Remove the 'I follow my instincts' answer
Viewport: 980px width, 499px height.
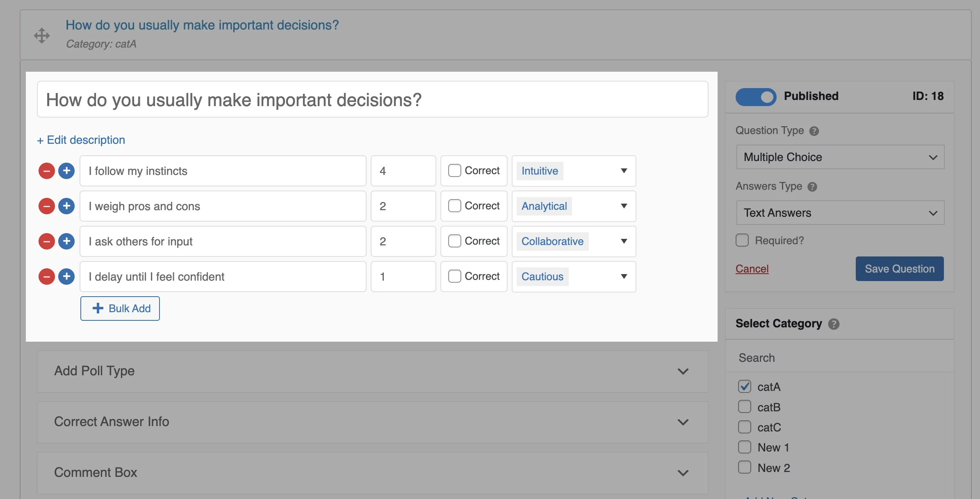pyautogui.click(x=47, y=171)
